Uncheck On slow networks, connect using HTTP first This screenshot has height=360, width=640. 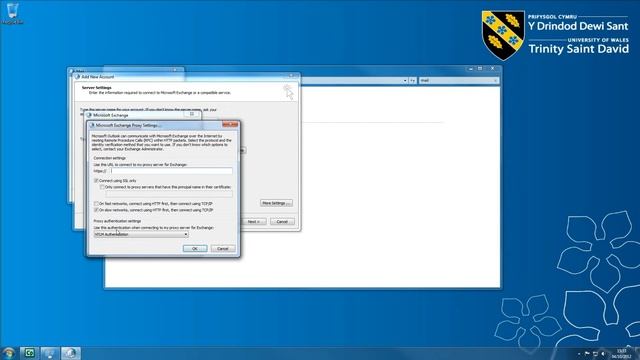(x=96, y=210)
